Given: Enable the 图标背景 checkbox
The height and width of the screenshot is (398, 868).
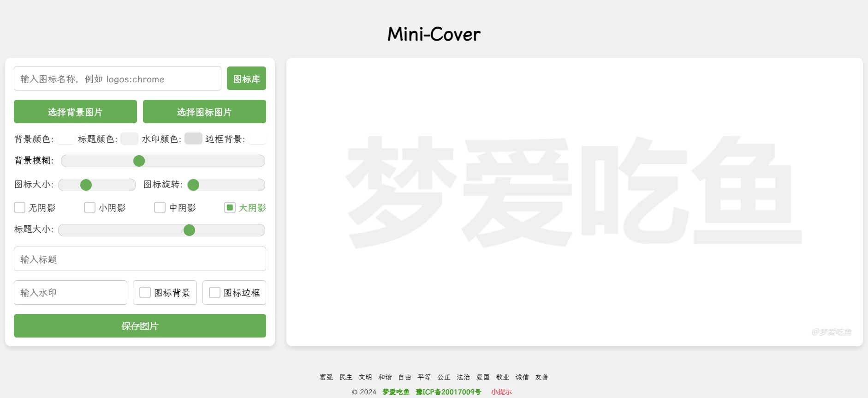Looking at the screenshot, I should click(x=145, y=293).
